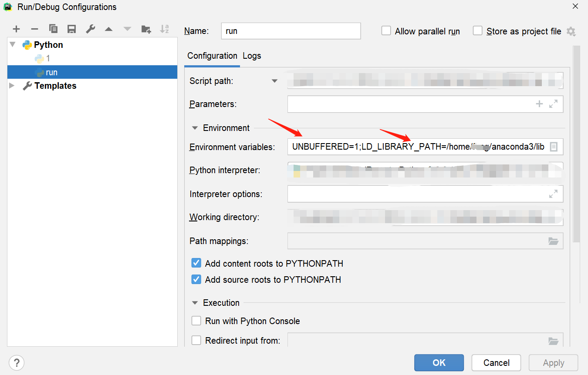The height and width of the screenshot is (375, 588).
Task: Expand the Parameters field editor
Action: [553, 104]
